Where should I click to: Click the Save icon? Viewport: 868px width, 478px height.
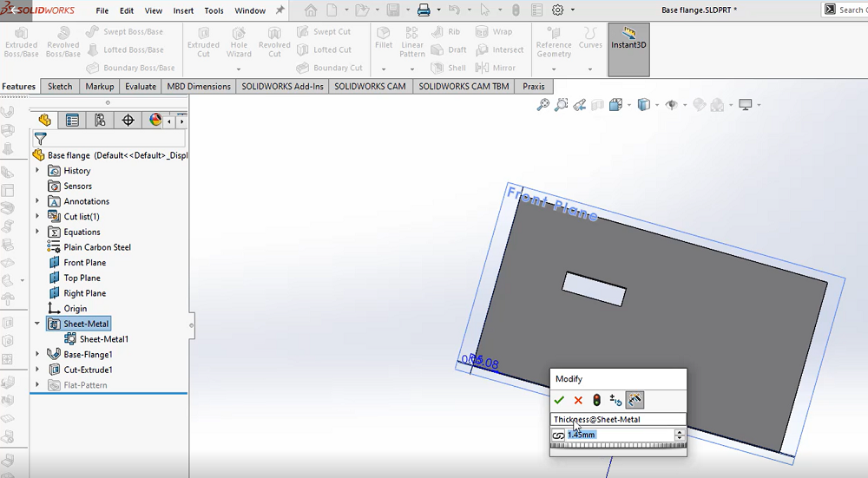393,10
